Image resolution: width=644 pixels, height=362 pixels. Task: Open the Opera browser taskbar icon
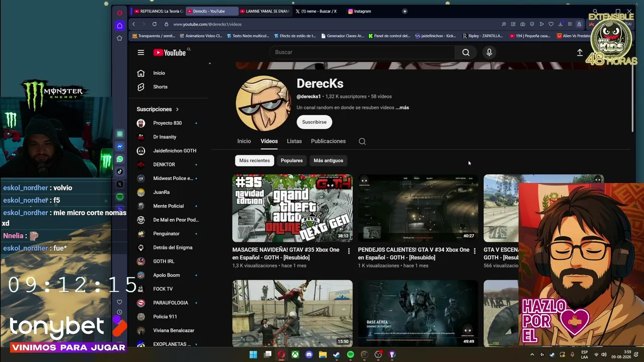point(281,354)
